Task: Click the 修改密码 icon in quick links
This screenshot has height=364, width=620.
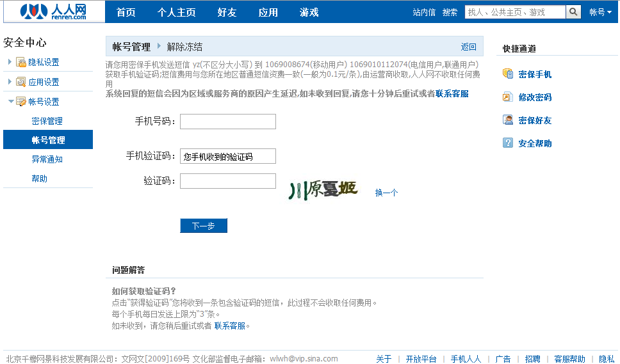Action: pos(508,97)
